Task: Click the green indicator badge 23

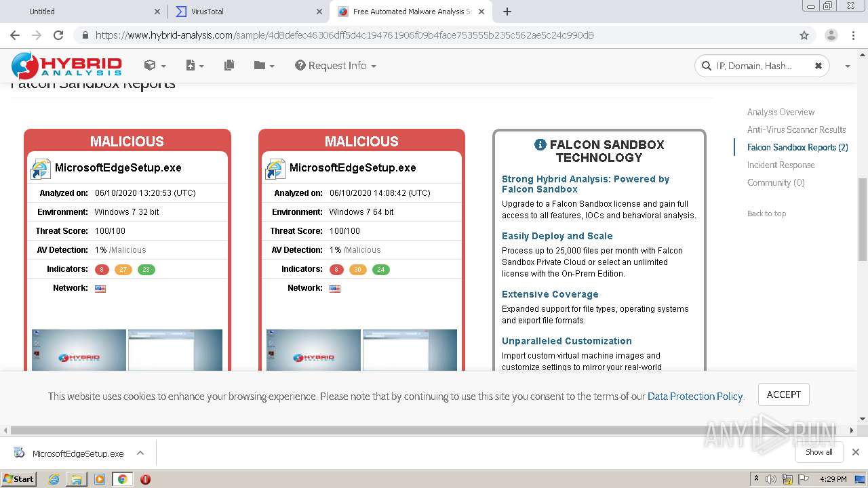Action: pos(146,269)
